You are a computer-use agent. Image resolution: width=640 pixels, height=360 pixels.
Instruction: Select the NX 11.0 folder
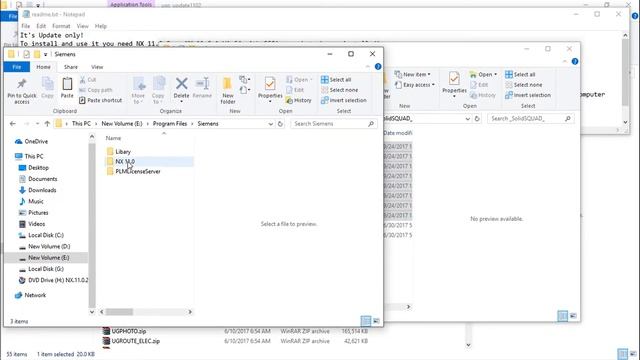coord(120,162)
